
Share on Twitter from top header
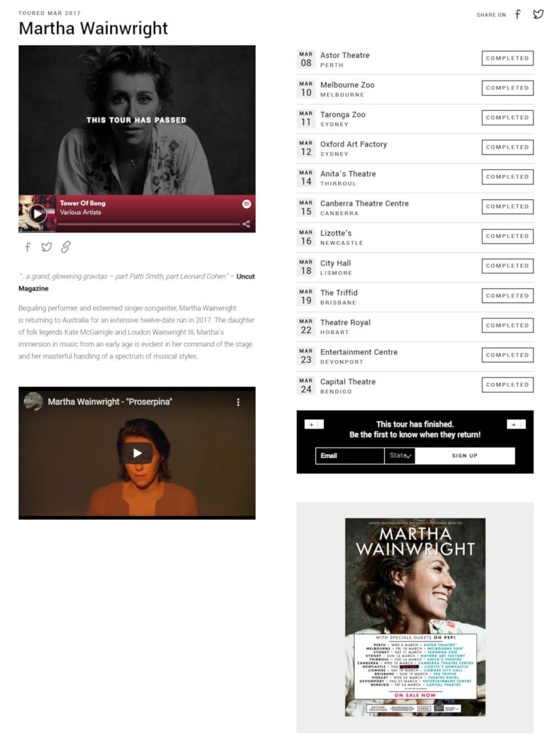538,14
